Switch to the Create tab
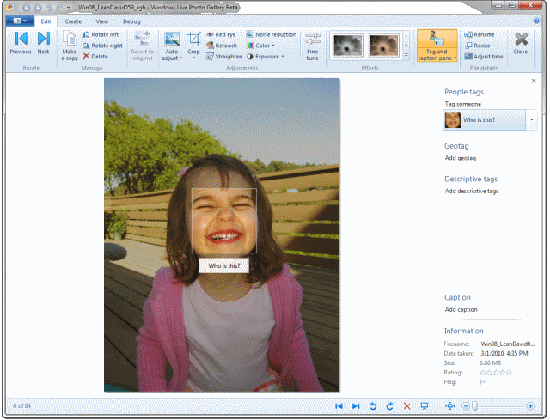Screen dimensions: 550x420 73,21
